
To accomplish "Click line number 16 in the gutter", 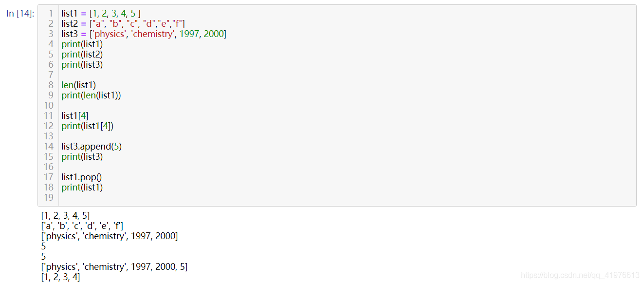I will point(48,167).
